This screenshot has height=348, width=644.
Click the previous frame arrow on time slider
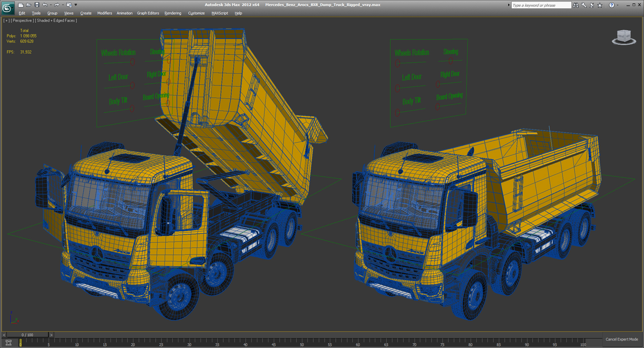4,335
